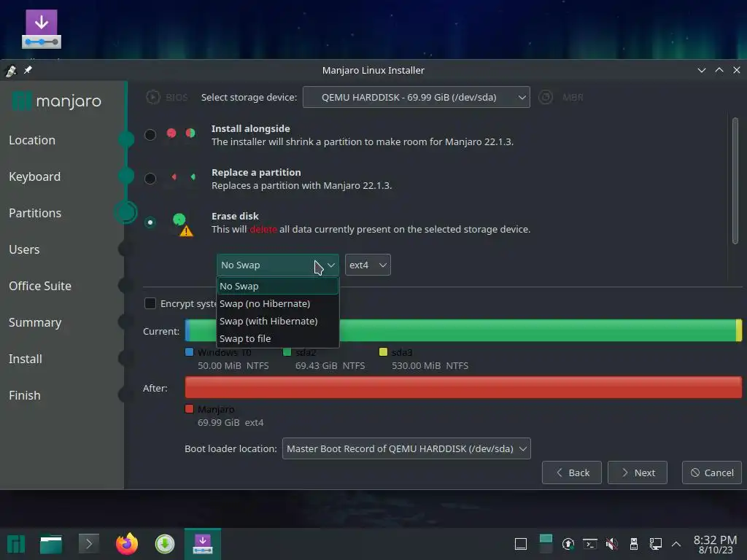Open the Konsole tray icon
The image size is (747, 560).
click(589, 544)
